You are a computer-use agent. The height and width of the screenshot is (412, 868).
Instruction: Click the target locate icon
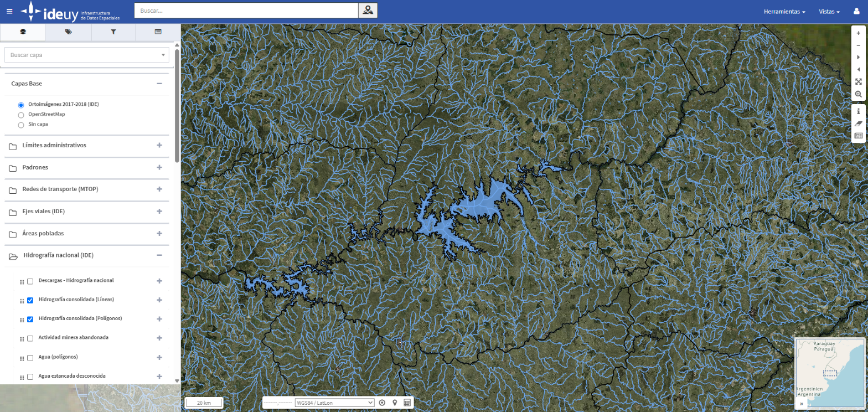coord(382,403)
